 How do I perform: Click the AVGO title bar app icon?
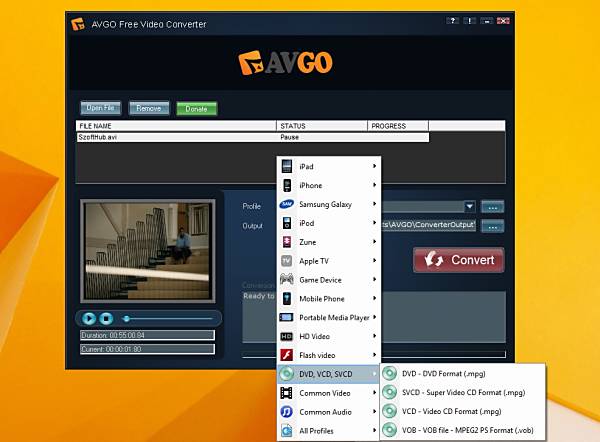(x=78, y=24)
